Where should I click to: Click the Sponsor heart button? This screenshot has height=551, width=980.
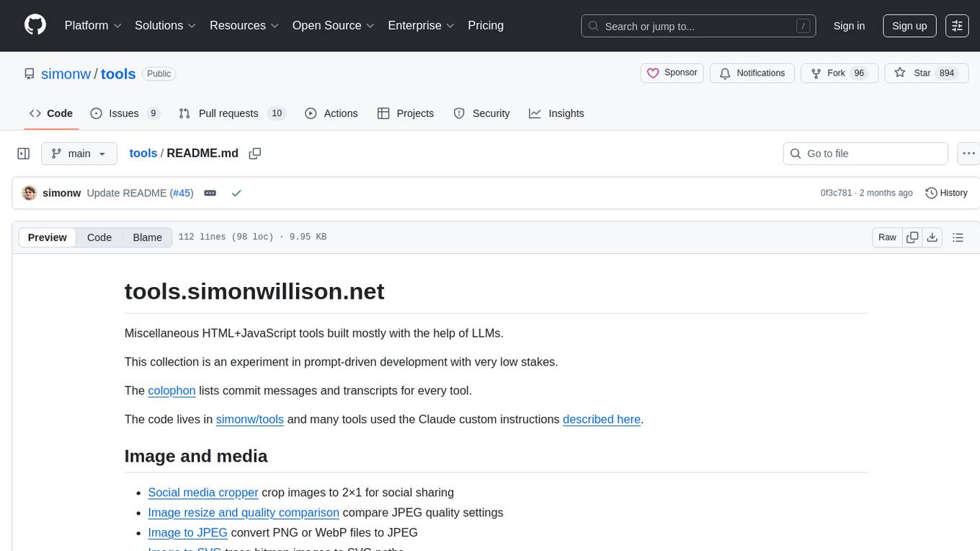672,73
